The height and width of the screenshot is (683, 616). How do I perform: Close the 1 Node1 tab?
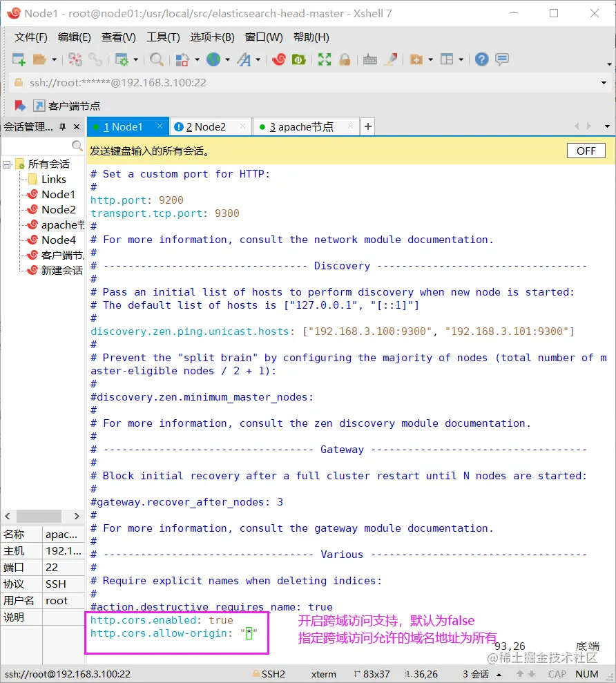tap(160, 126)
